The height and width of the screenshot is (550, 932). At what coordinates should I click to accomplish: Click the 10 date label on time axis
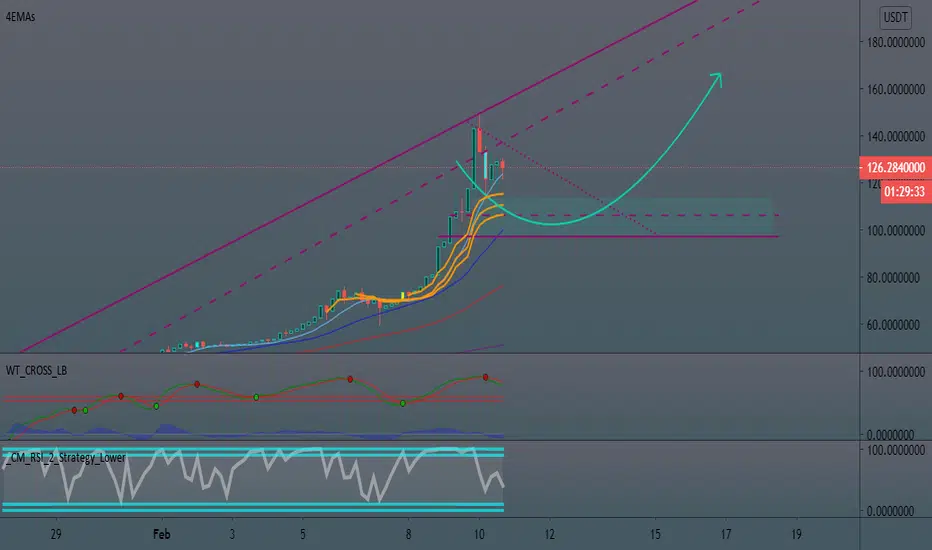click(479, 534)
